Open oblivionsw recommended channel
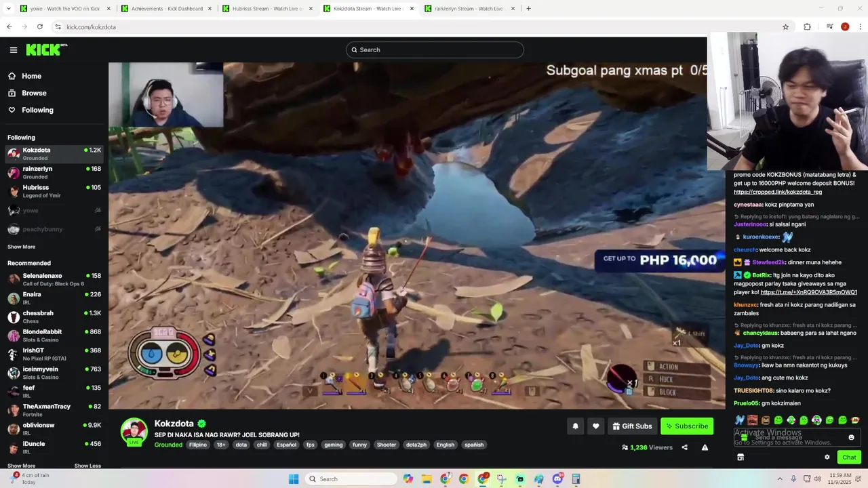This screenshot has height=488, width=868. (54, 428)
